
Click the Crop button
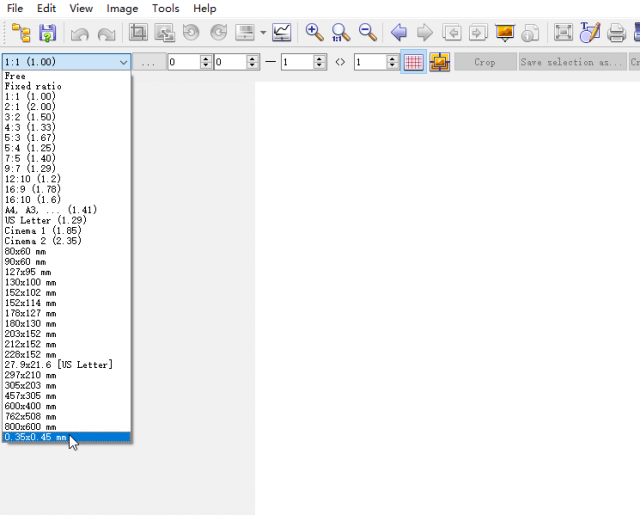pos(484,62)
